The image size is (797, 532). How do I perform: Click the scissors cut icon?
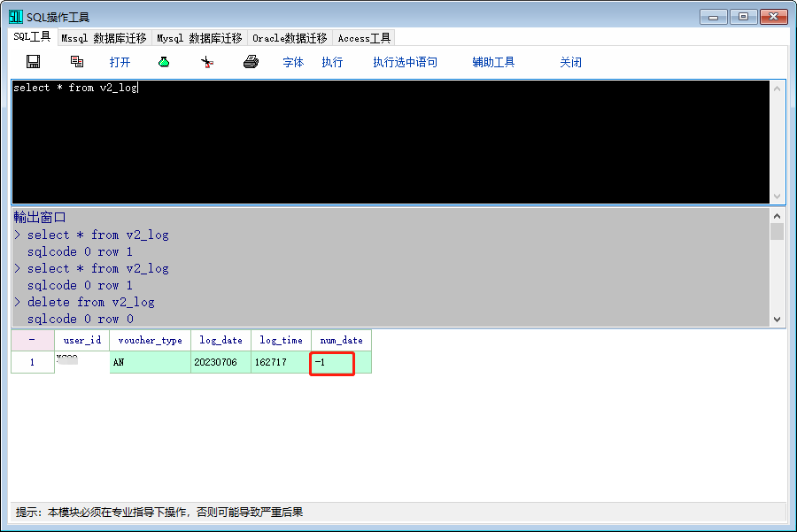tap(206, 62)
